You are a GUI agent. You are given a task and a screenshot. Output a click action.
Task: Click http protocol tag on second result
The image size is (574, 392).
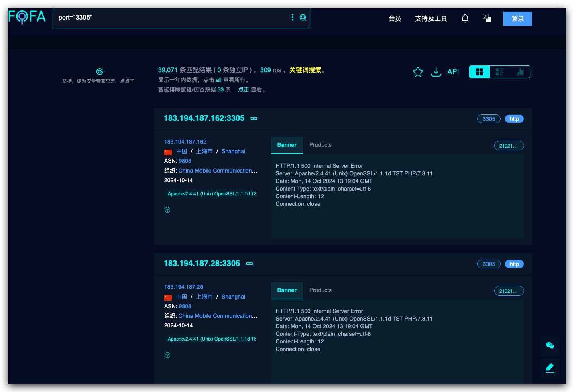[x=514, y=264]
